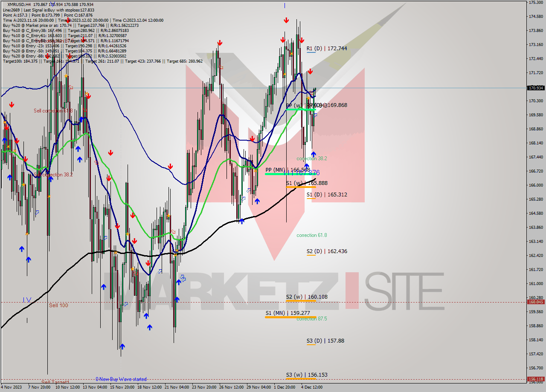
Task: Select the 'correction 87.5' label
Action: point(312,319)
